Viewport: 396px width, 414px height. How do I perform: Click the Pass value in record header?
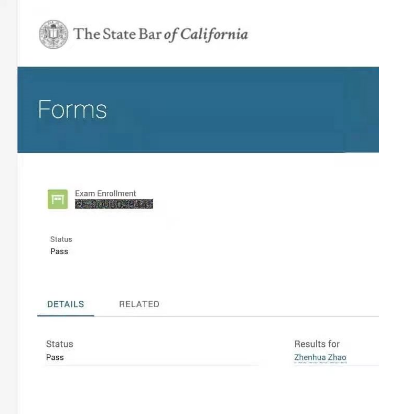[59, 251]
